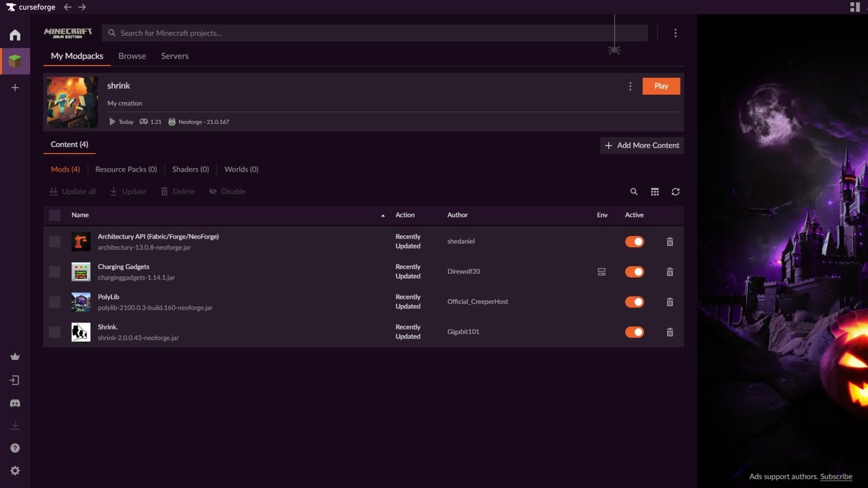Turn off the Shrink mod toggle
The height and width of the screenshot is (488, 868).
point(634,332)
